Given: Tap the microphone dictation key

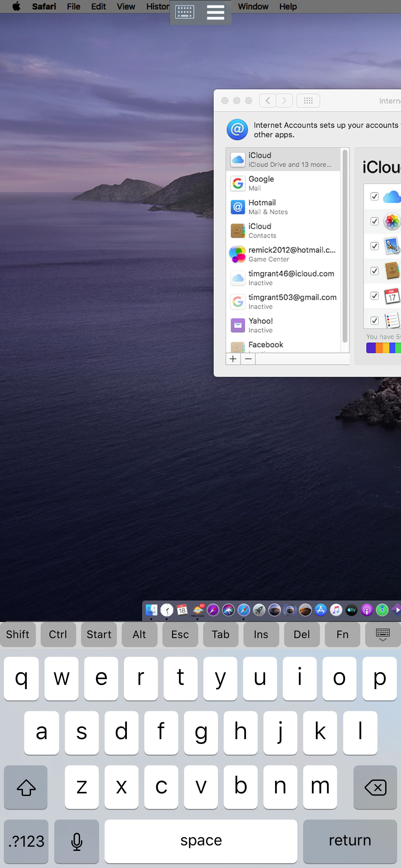Looking at the screenshot, I should point(77,842).
